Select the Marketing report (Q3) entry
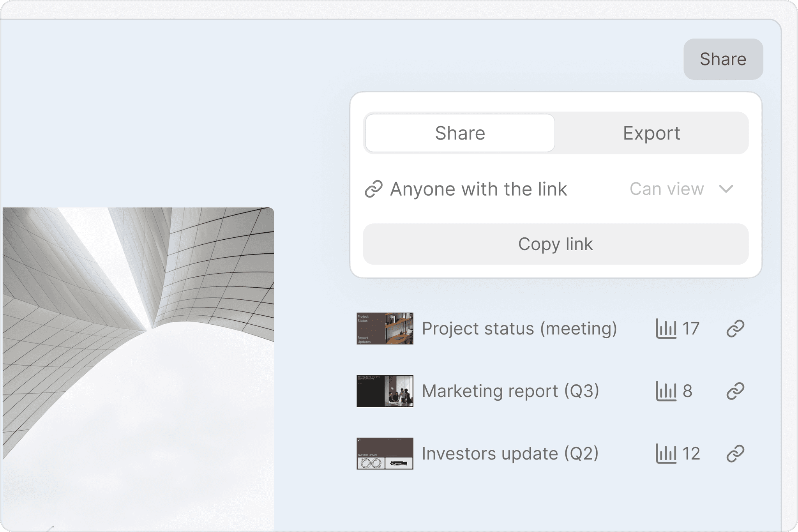798x532 pixels. [511, 391]
